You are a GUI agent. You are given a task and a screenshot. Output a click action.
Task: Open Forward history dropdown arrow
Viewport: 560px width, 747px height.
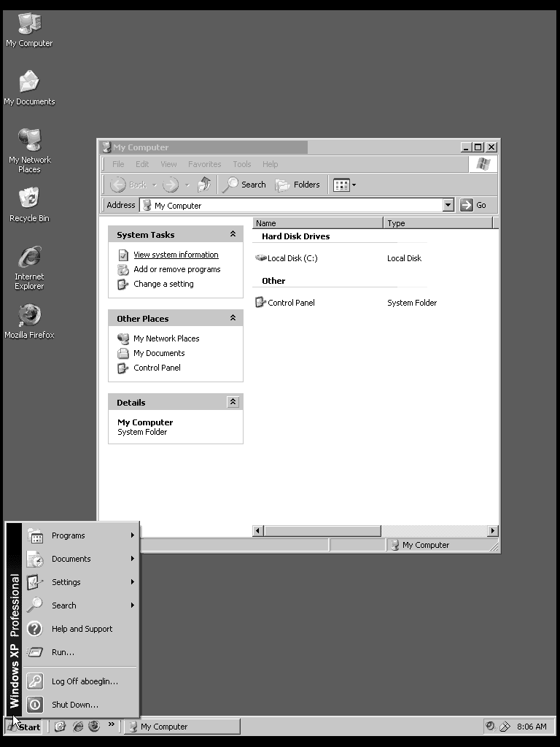pyautogui.click(x=187, y=185)
